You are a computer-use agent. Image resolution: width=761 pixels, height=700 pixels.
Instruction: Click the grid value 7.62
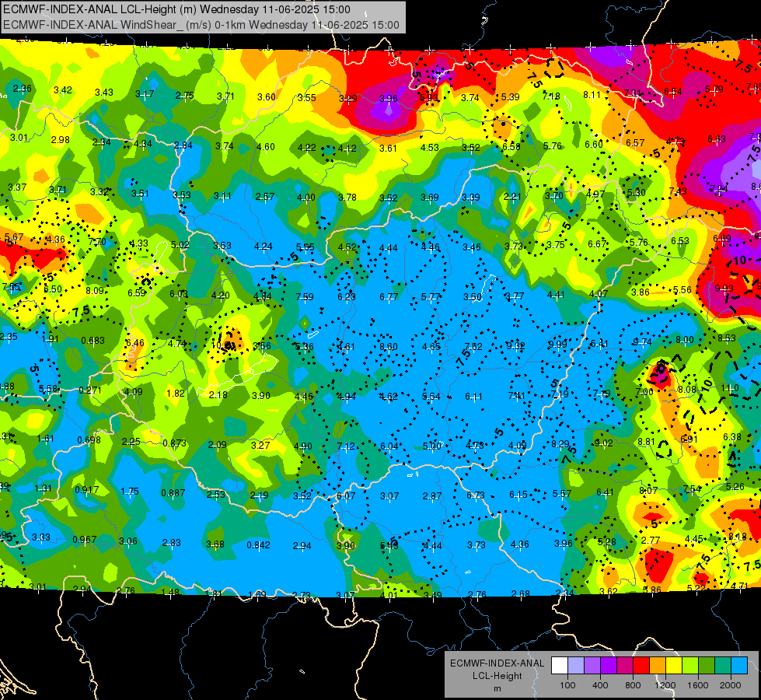pos(473,346)
